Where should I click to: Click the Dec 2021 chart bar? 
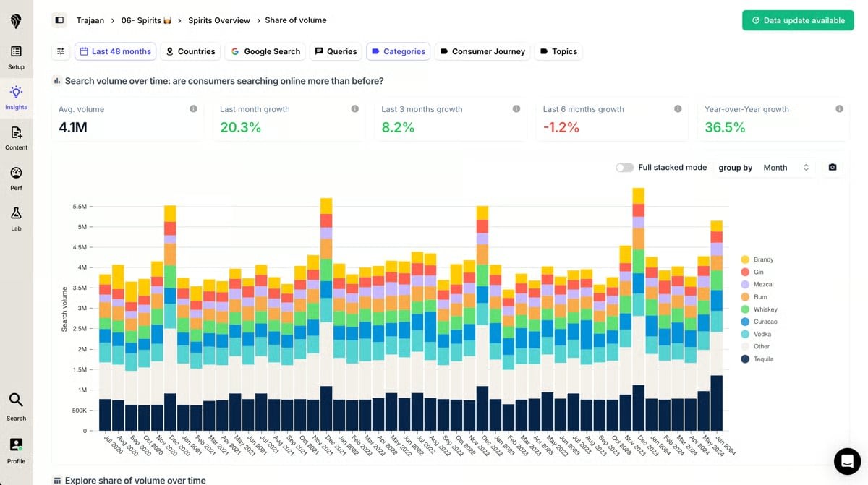[x=326, y=314]
